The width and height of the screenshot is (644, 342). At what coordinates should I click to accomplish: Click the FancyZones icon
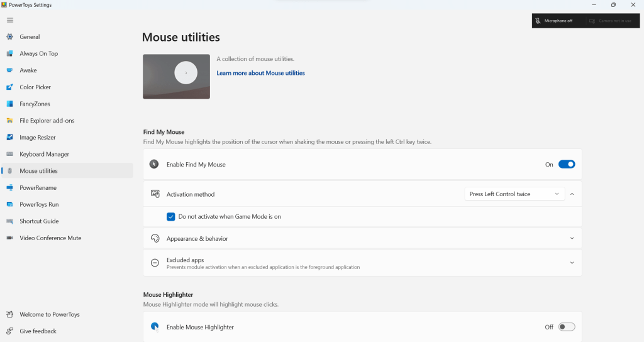pos(10,104)
